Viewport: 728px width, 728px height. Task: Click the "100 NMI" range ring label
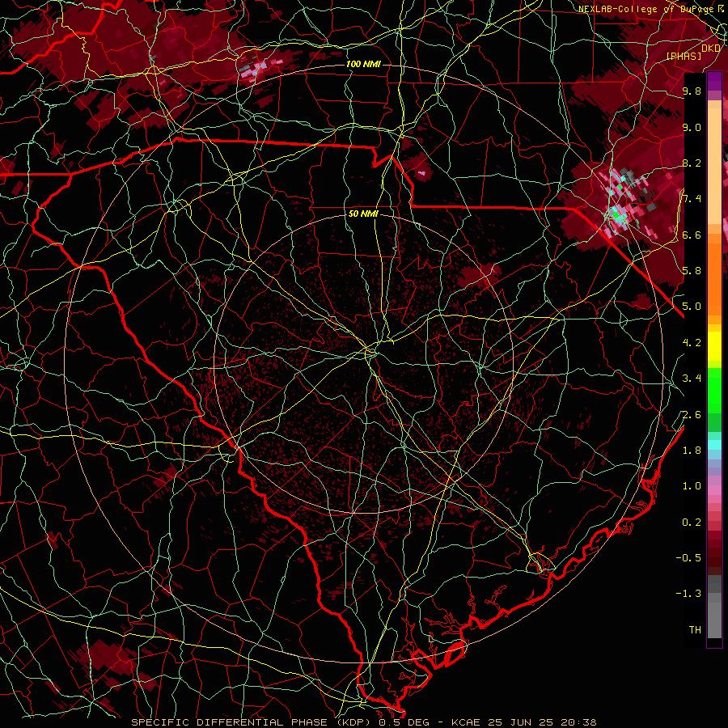coord(362,64)
